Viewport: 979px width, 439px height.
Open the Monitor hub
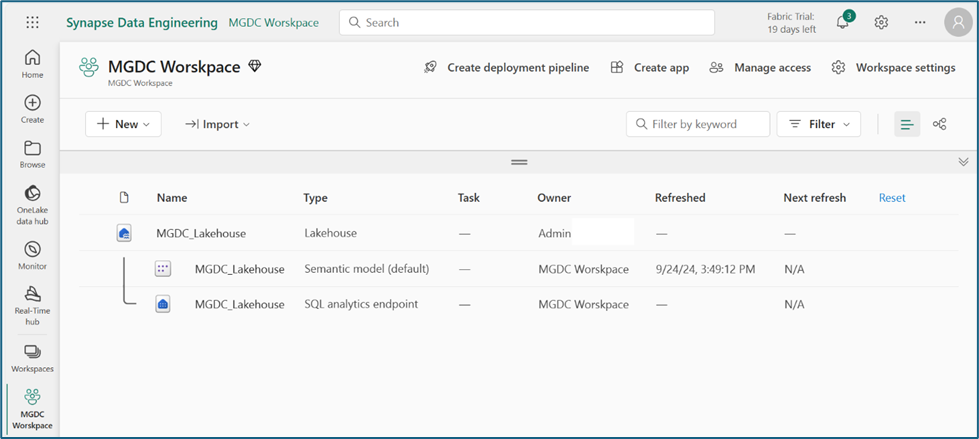(x=32, y=255)
